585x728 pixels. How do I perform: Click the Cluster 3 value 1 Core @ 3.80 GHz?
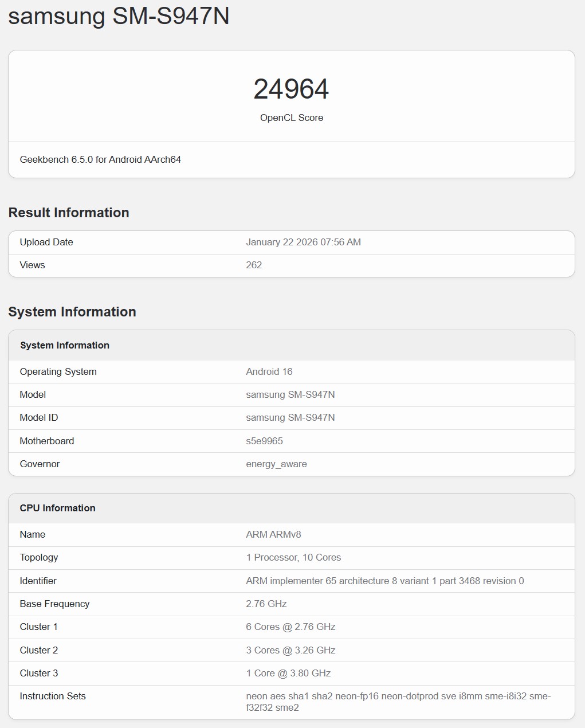click(x=288, y=673)
